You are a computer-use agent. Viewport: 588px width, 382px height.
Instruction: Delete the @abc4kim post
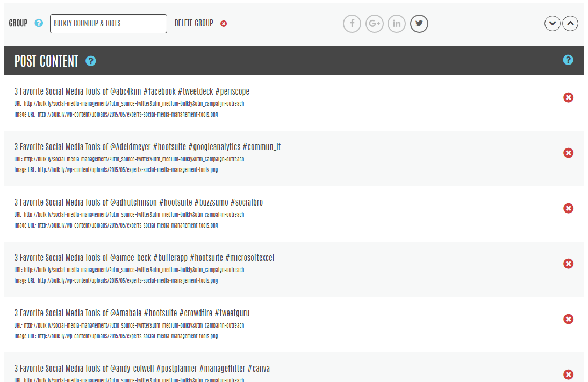[x=568, y=97]
